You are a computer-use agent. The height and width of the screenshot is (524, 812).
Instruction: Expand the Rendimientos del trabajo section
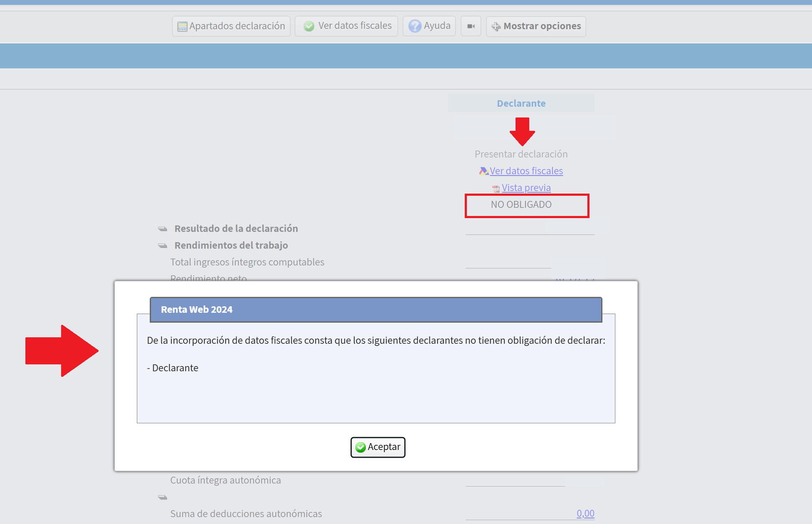pyautogui.click(x=163, y=245)
